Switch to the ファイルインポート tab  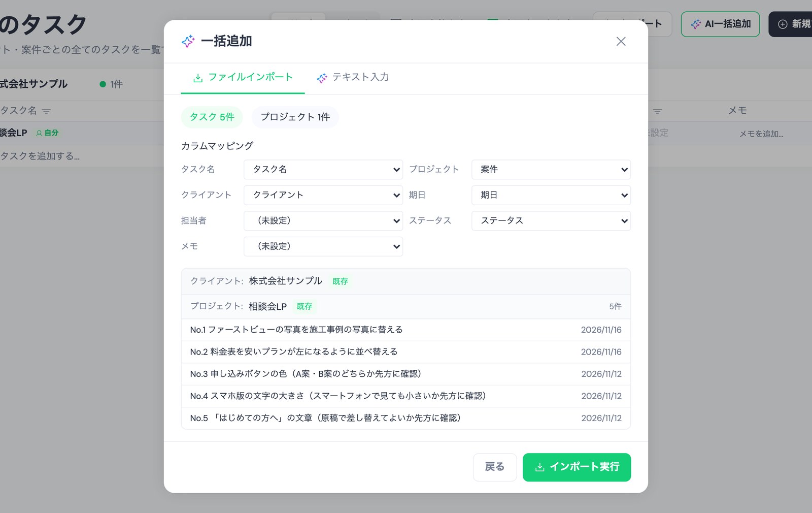(243, 77)
